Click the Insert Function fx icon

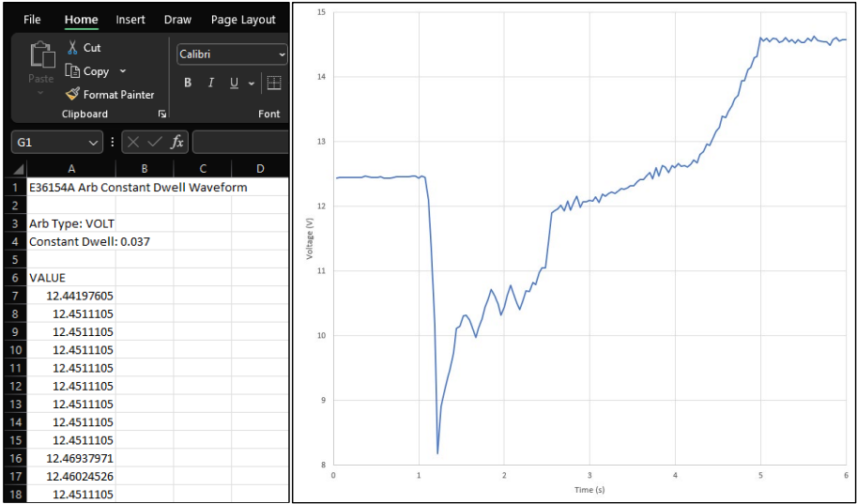(x=177, y=142)
